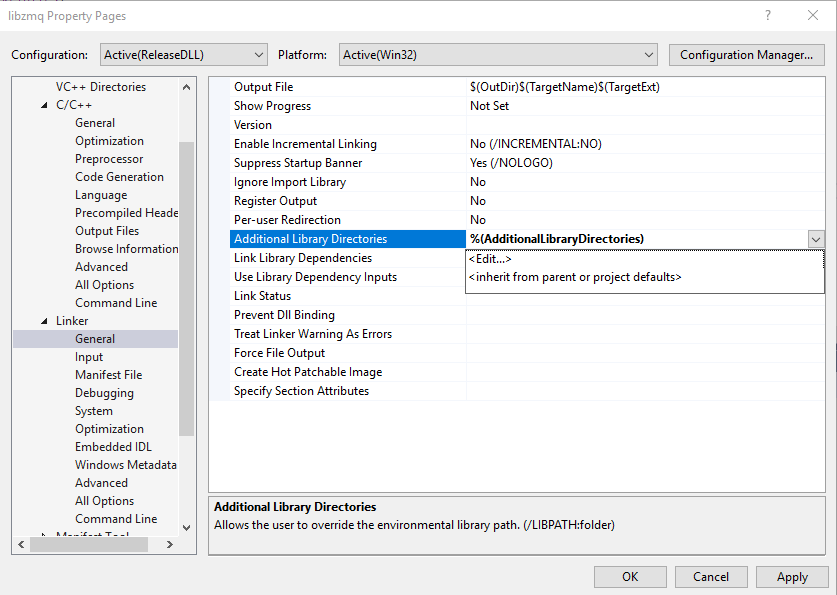Select inherit from parent or project defaults

coord(575,277)
